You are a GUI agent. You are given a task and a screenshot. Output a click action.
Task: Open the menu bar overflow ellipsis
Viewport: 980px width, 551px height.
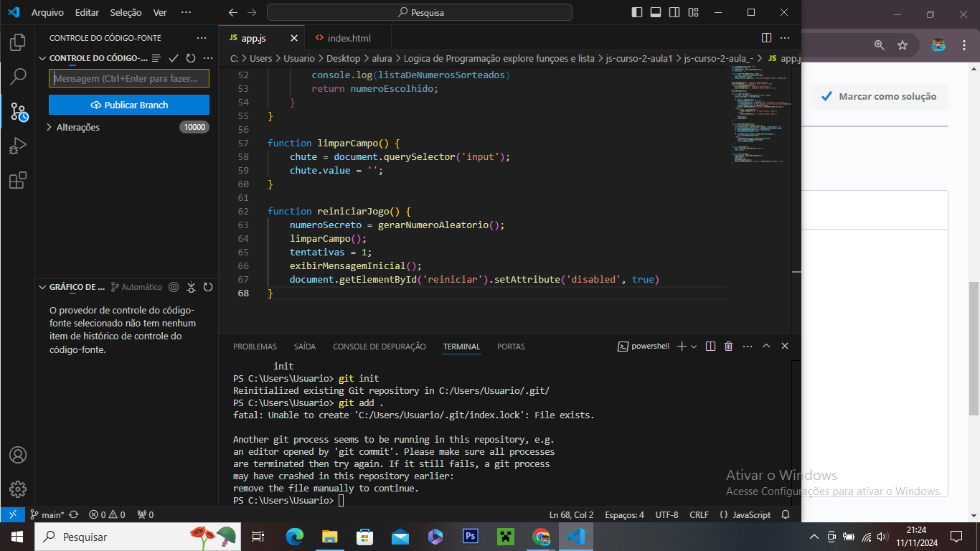click(186, 12)
